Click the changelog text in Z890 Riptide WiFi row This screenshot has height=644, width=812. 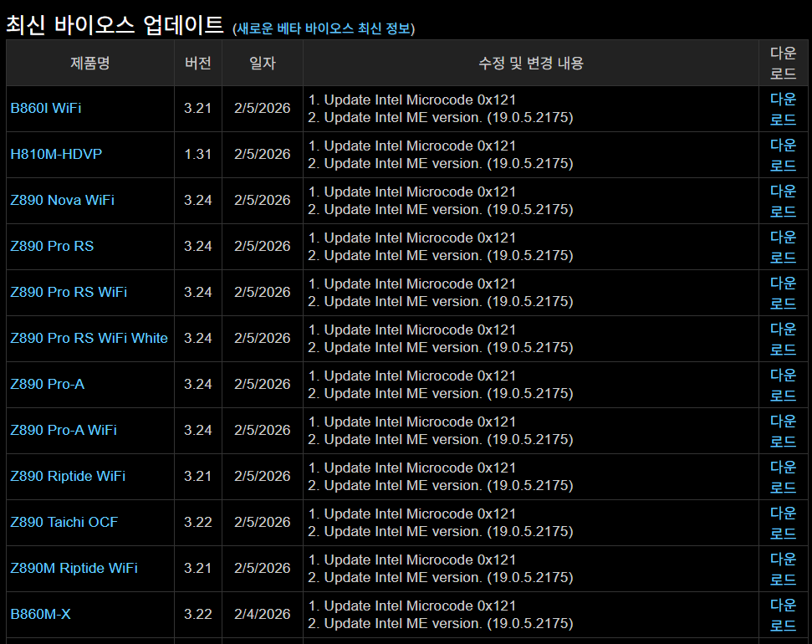pyautogui.click(x=440, y=477)
